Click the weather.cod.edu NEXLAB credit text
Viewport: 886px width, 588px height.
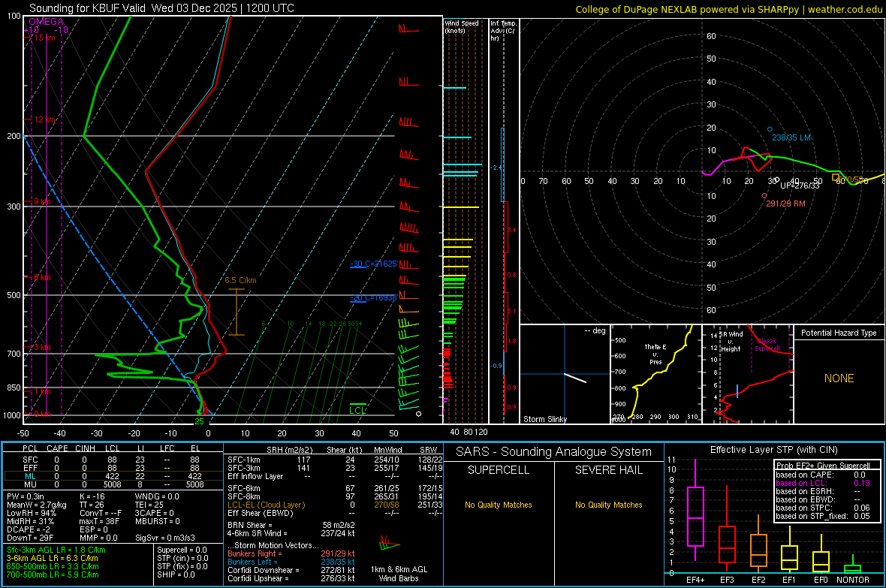click(x=728, y=9)
